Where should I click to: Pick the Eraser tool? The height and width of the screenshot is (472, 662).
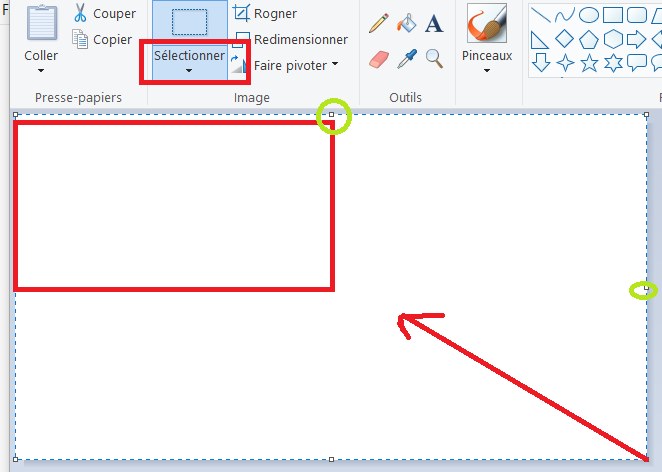pos(378,59)
